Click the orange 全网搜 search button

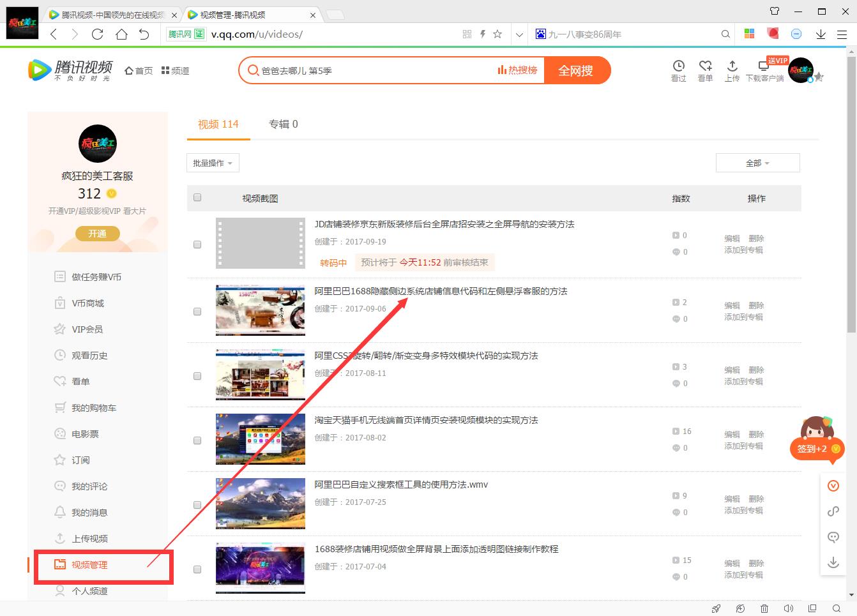click(577, 70)
